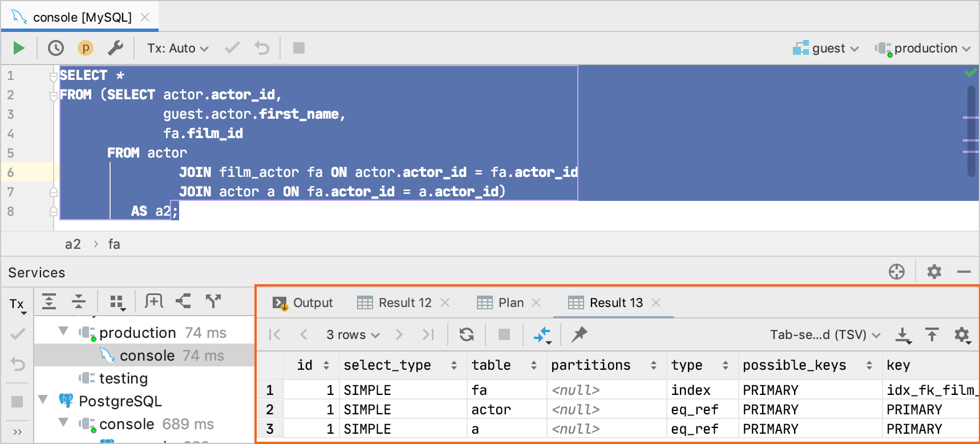The image size is (980, 444).
Task: Open the production data source dropdown
Action: click(x=922, y=49)
